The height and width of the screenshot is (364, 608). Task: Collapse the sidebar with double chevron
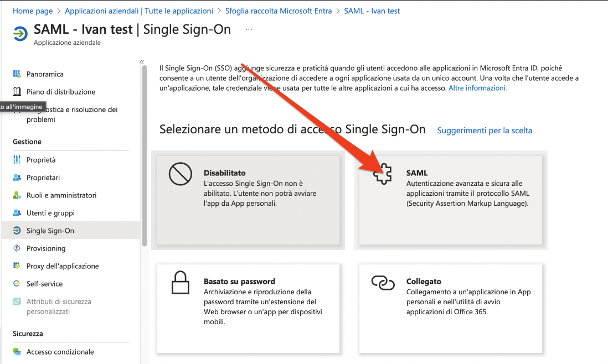(142, 62)
